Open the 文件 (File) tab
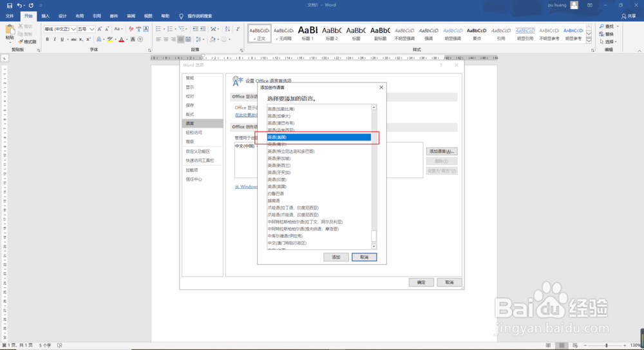This screenshot has height=350, width=644. click(10, 16)
